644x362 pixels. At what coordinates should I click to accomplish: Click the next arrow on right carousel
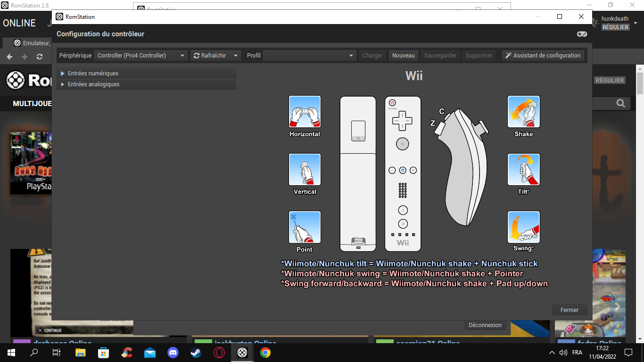618,307
